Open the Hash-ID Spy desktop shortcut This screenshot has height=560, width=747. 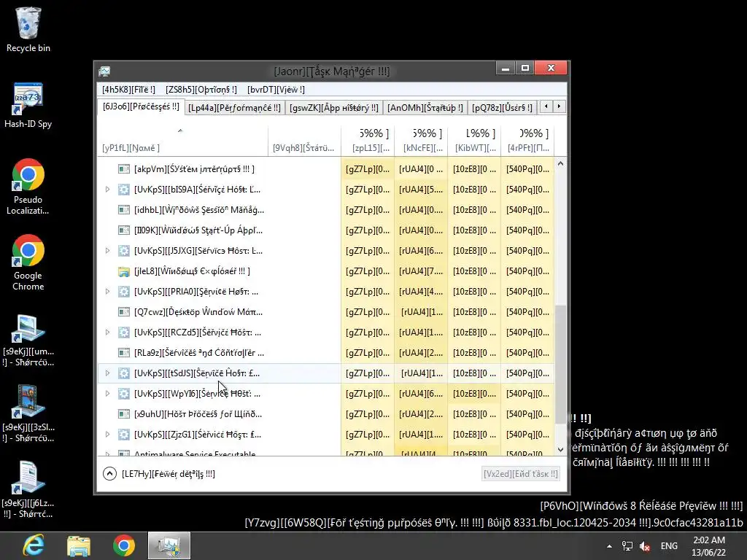[28, 106]
